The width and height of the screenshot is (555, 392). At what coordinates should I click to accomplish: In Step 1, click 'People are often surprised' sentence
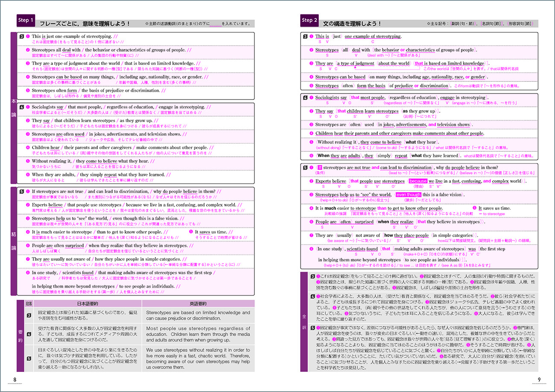(x=113, y=246)
